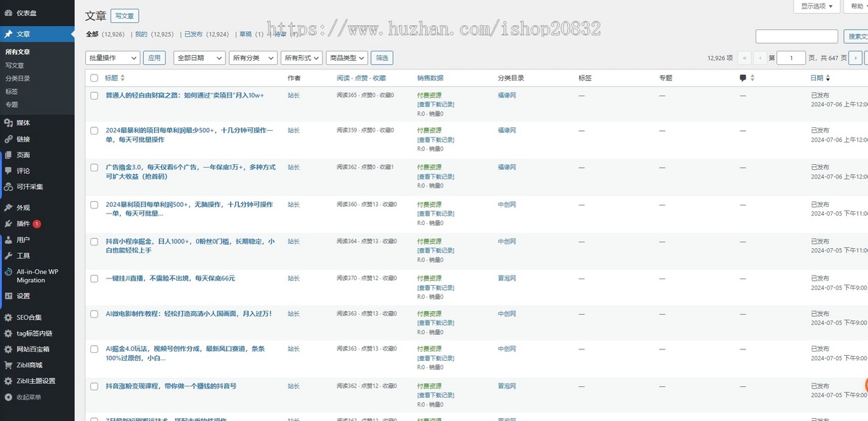Open the 工具 wrench icon
The width and height of the screenshot is (868, 421).
pyautogui.click(x=8, y=255)
